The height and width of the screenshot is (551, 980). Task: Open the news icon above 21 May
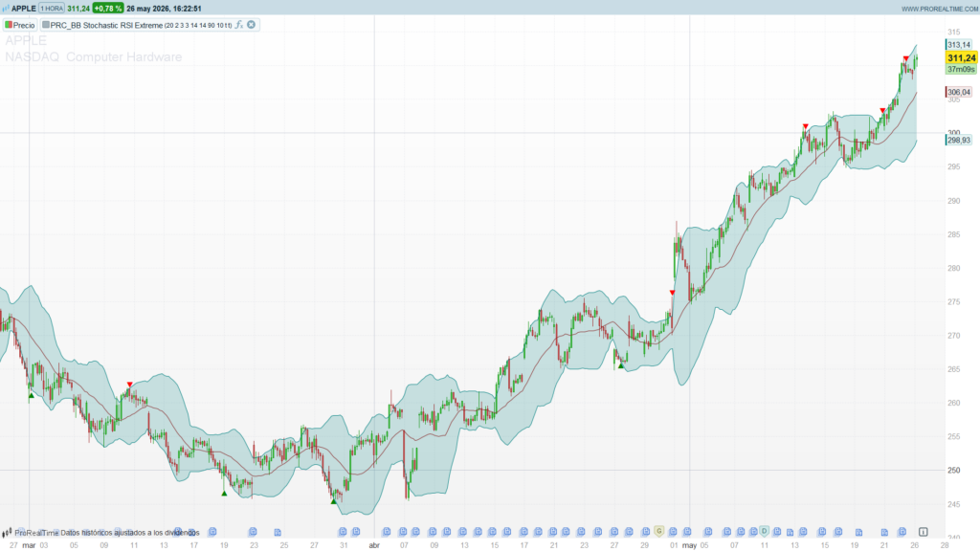pyautogui.click(x=884, y=532)
